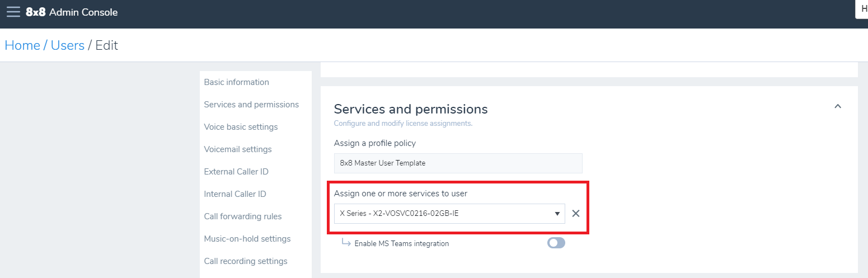868x278 pixels.
Task: Go to Internal Caller ID settings
Action: (x=235, y=194)
